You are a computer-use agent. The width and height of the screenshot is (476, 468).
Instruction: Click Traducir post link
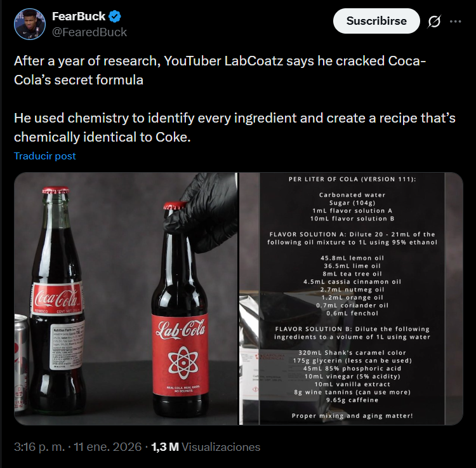pyautogui.click(x=45, y=156)
